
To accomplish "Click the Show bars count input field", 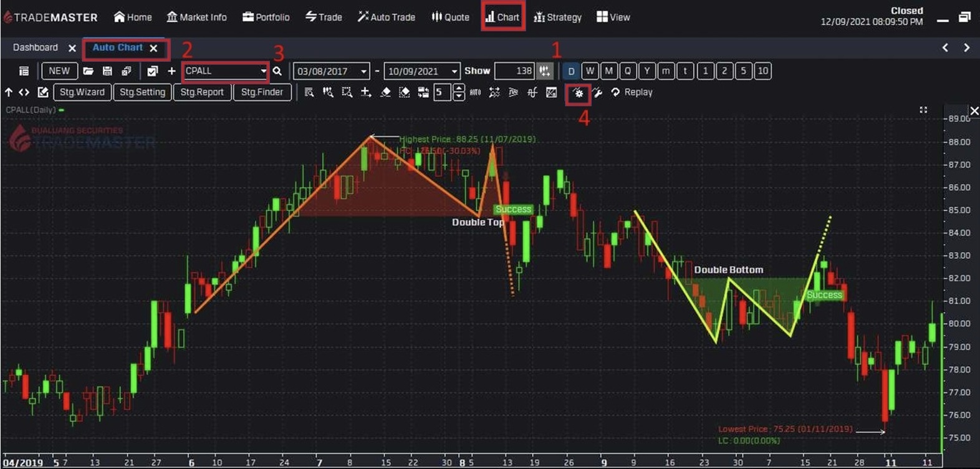I will 514,71.
